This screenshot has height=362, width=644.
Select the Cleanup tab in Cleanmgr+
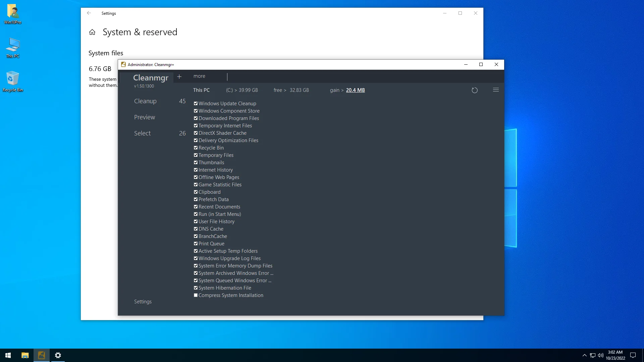146,101
